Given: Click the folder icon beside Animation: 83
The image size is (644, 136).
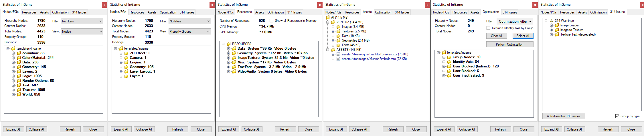Looking at the screenshot, I should (x=19, y=53).
